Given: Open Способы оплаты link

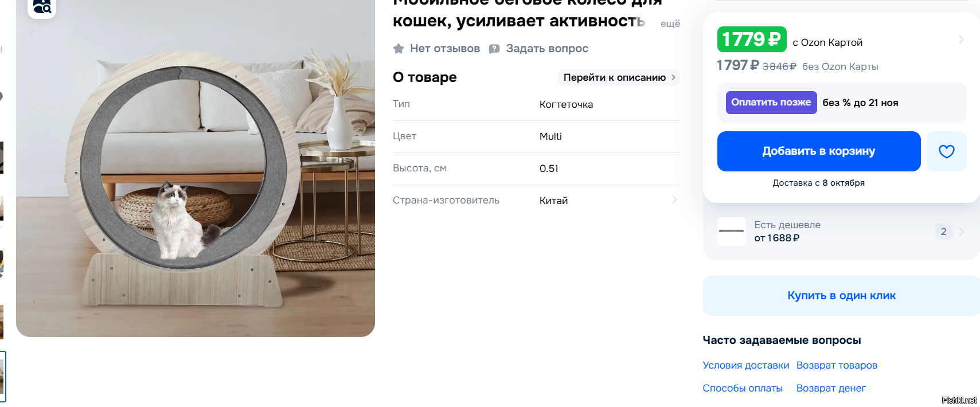Looking at the screenshot, I should pos(743,389).
